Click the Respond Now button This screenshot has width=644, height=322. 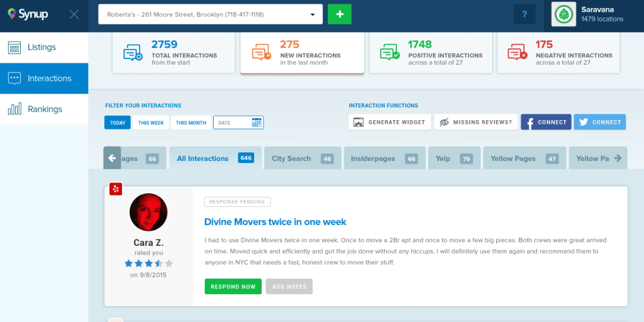(233, 287)
